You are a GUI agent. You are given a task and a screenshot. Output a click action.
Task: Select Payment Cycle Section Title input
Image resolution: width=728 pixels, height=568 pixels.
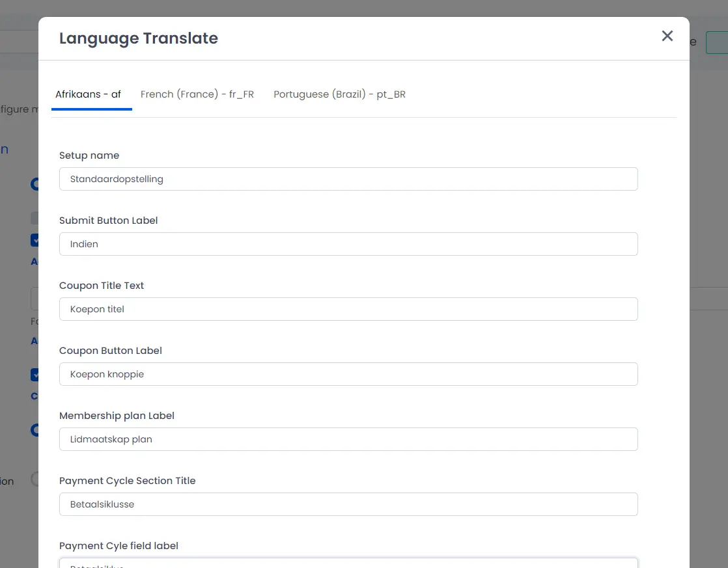tap(348, 504)
